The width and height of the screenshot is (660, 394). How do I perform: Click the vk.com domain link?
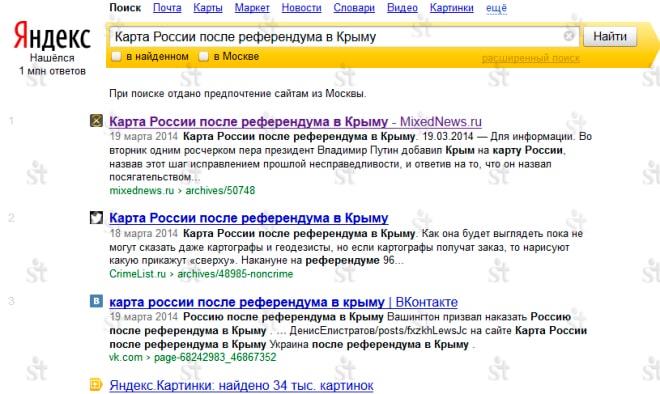(x=126, y=357)
